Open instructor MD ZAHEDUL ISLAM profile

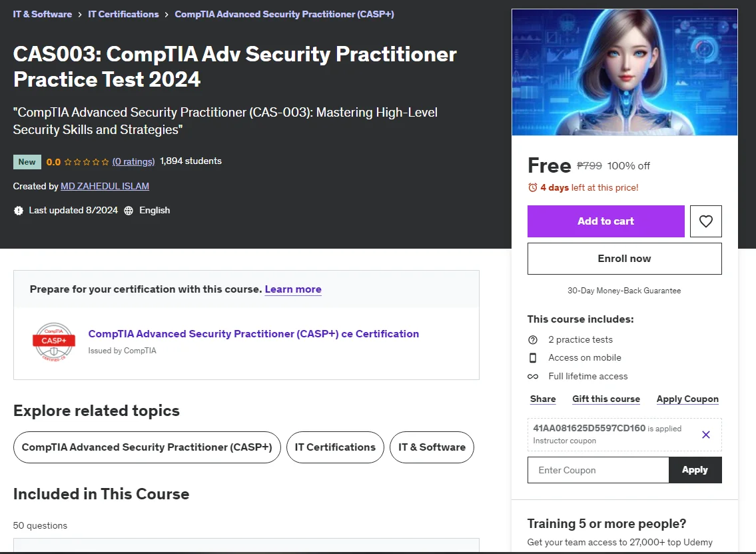coord(105,186)
